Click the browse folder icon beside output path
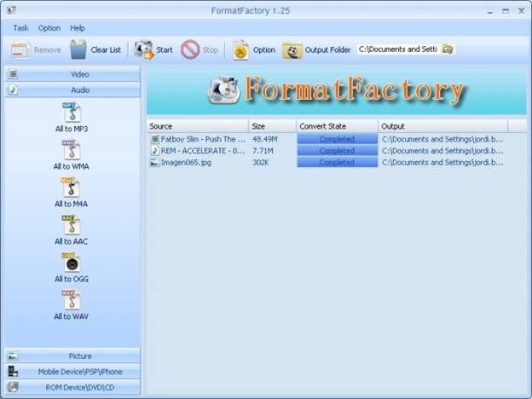Viewport: 532px width, 399px height. coord(448,49)
